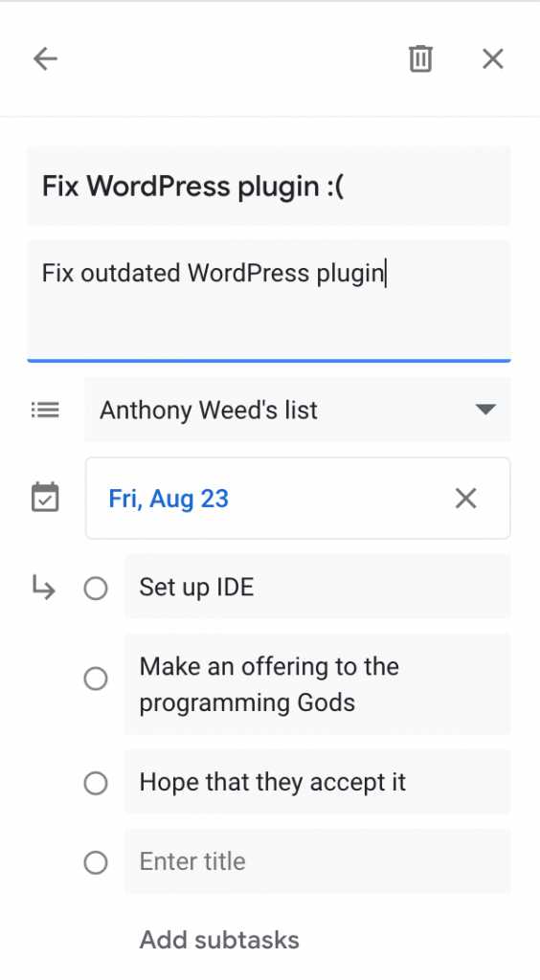Edit the Set up IDE subtask text
The image size is (540, 980).
click(x=318, y=587)
